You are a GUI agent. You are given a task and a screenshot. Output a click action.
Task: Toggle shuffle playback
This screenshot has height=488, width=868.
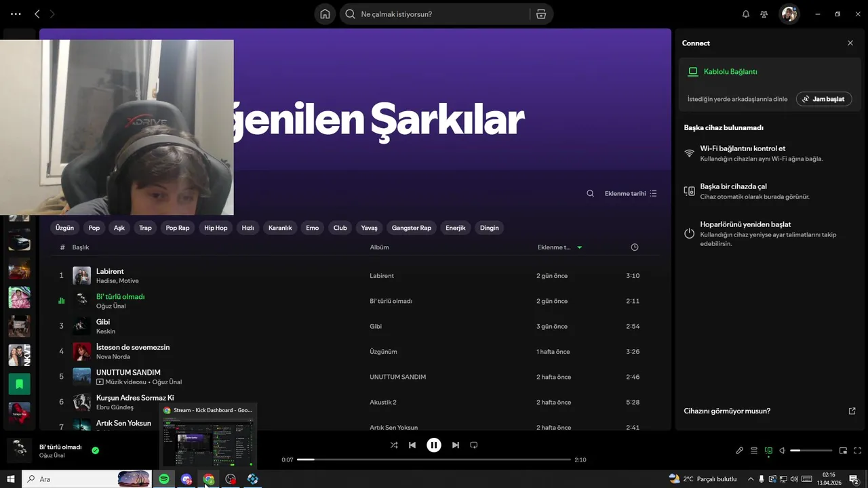[x=394, y=445]
